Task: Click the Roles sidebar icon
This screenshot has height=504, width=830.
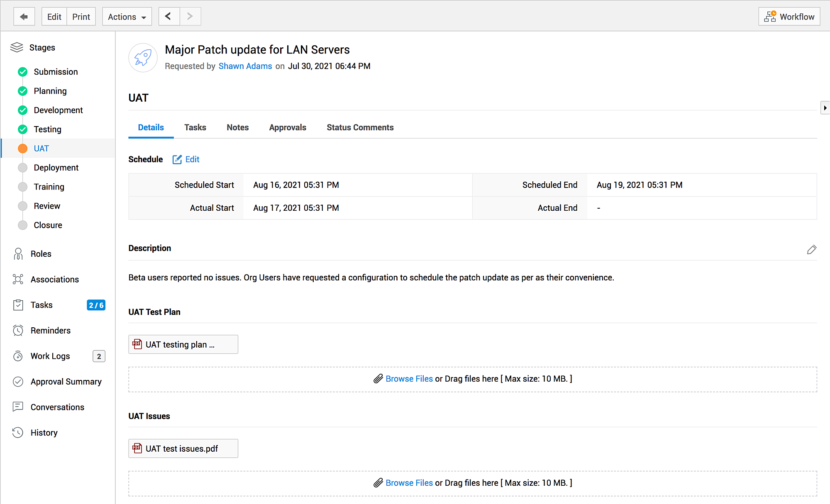Action: 18,254
